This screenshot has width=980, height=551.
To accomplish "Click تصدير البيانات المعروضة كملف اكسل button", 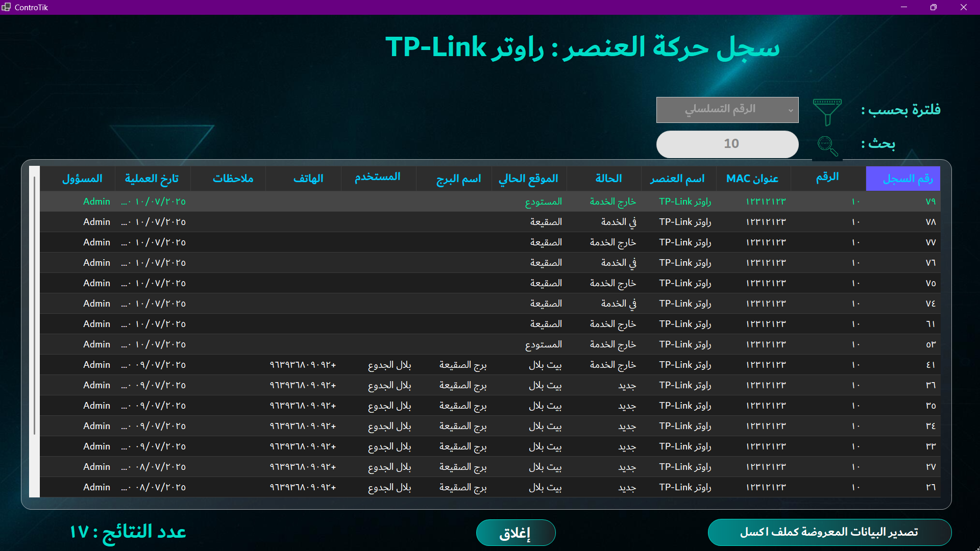I will pyautogui.click(x=829, y=533).
